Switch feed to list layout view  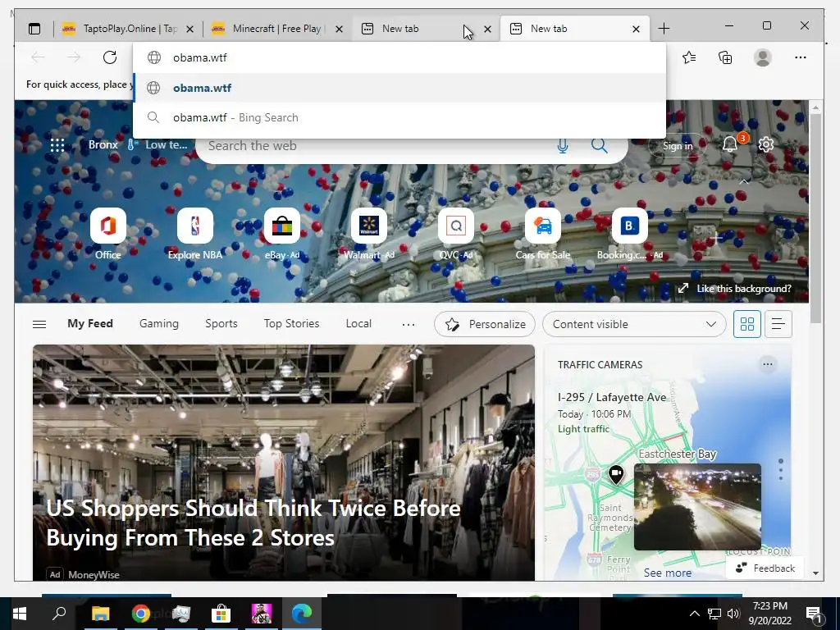coord(778,324)
